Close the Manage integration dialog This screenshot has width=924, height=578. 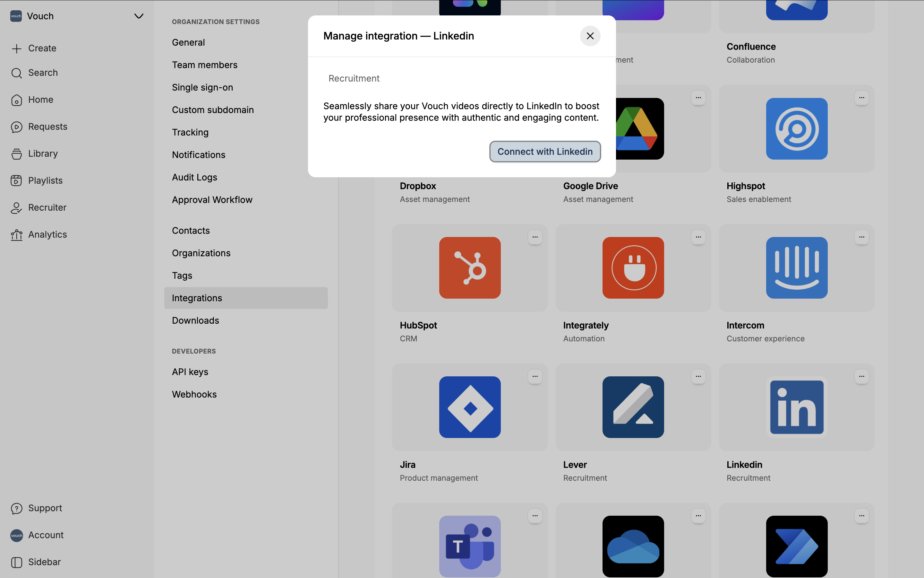coord(590,36)
